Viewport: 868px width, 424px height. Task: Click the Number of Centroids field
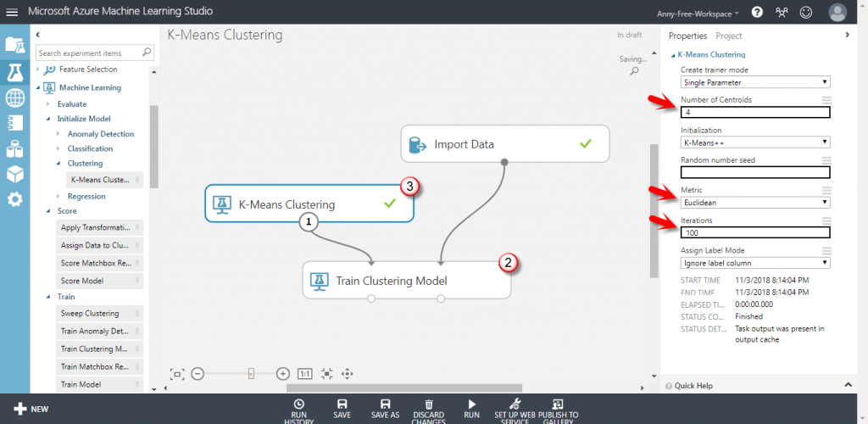pyautogui.click(x=755, y=113)
